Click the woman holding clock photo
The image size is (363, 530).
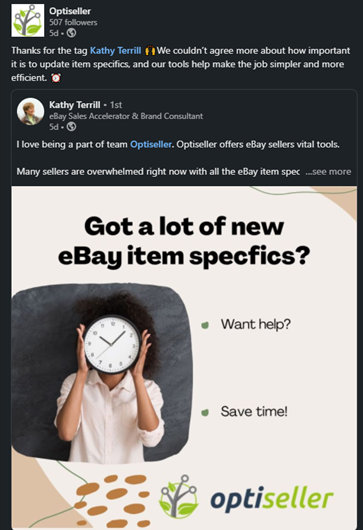(x=102, y=373)
